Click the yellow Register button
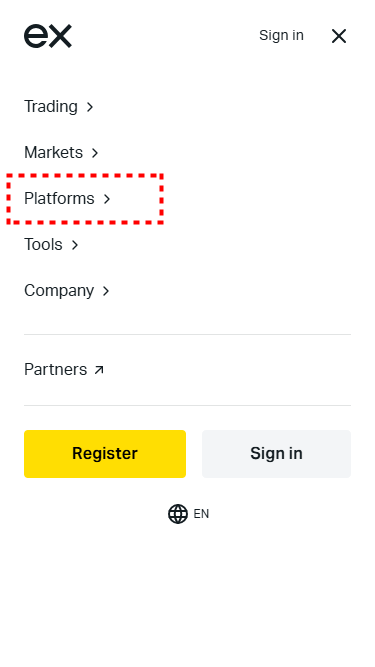This screenshot has width=375, height=667. coord(105,454)
